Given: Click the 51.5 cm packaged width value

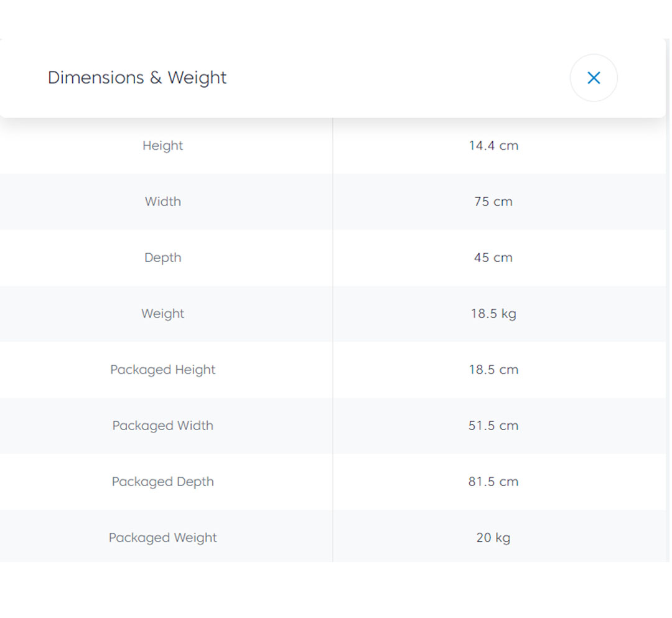Looking at the screenshot, I should 493,426.
